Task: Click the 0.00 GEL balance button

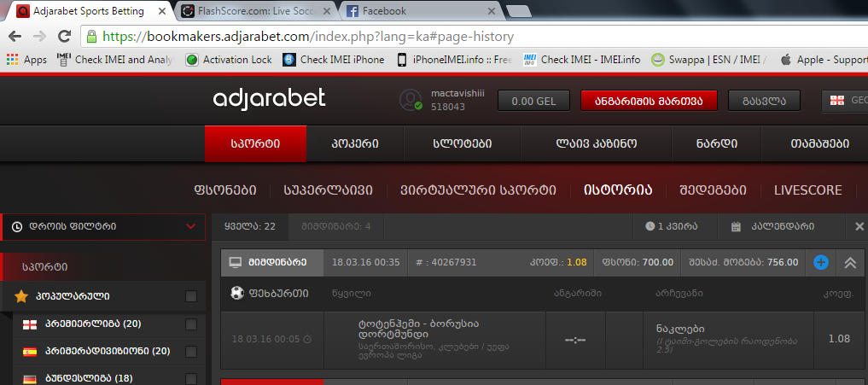Action: click(533, 101)
